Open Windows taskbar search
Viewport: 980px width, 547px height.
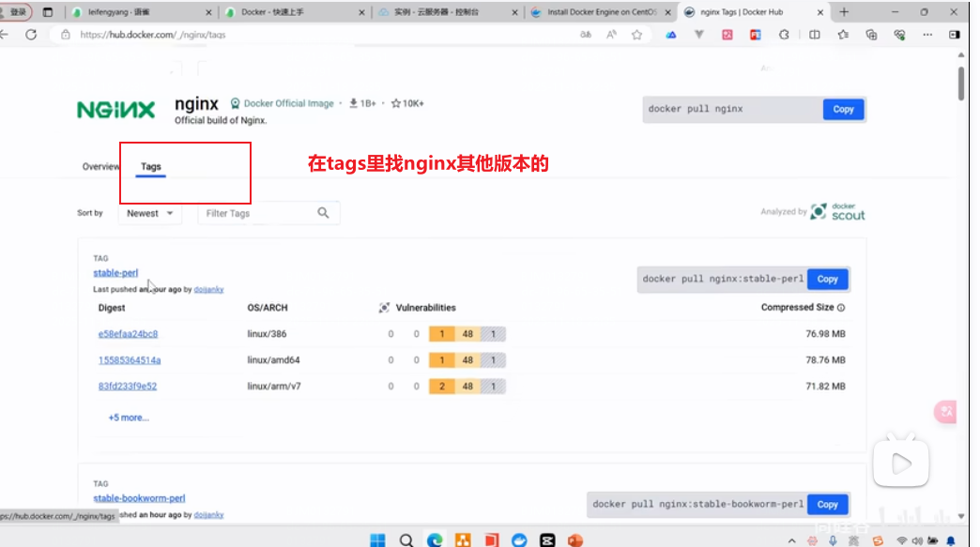point(406,540)
